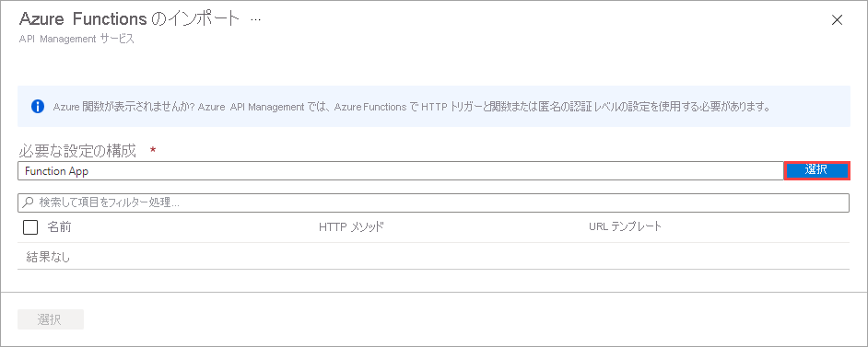Open the ellipsis more options menu
This screenshot has height=347, width=868.
[255, 20]
